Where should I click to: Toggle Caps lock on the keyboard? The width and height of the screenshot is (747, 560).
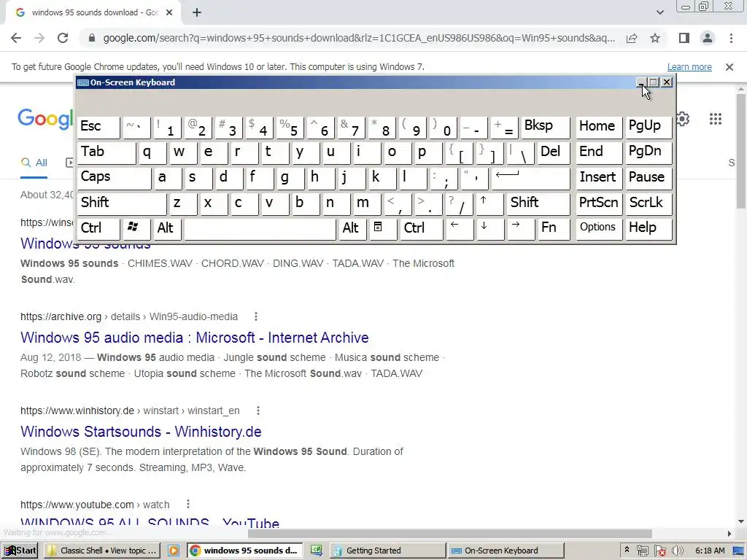point(114,177)
